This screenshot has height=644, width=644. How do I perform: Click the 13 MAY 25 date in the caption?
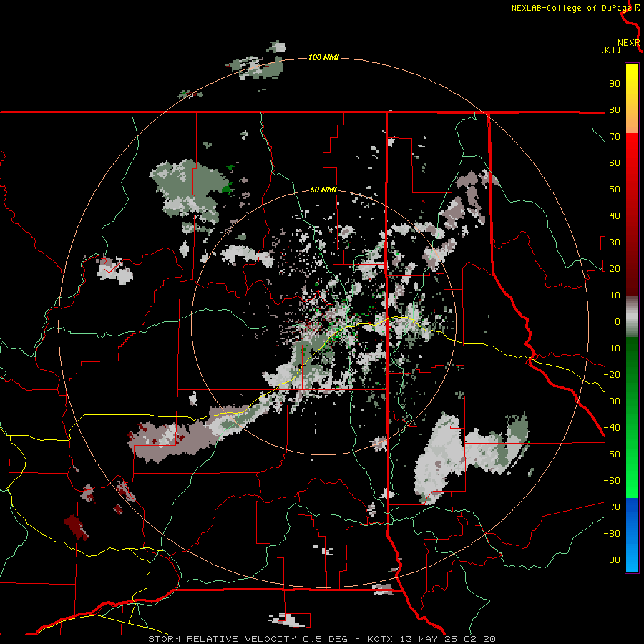pos(428,639)
